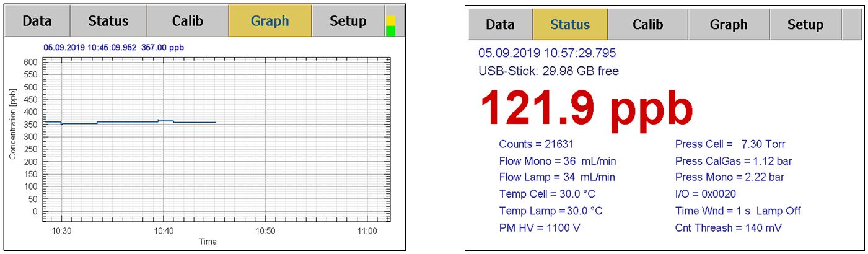Select Calib tab in graph window
This screenshot has height=254, width=868.
[187, 21]
